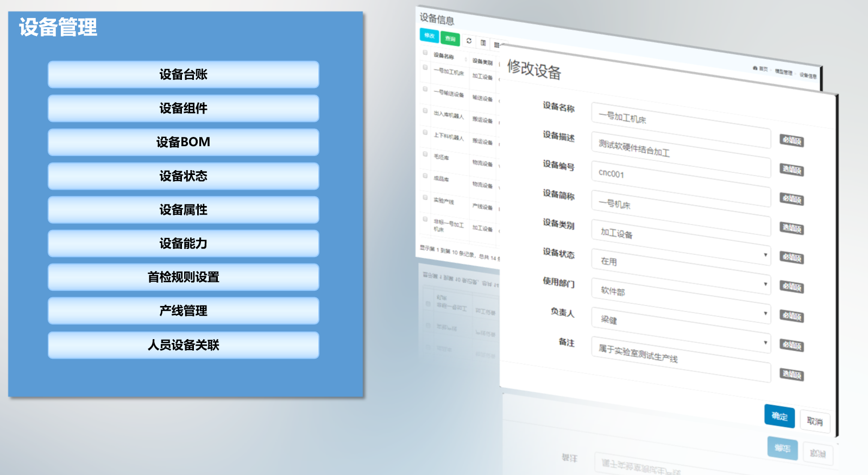Expand the dropdown showing 加工设备 in the form
This screenshot has width=868, height=475.
pyautogui.click(x=681, y=242)
